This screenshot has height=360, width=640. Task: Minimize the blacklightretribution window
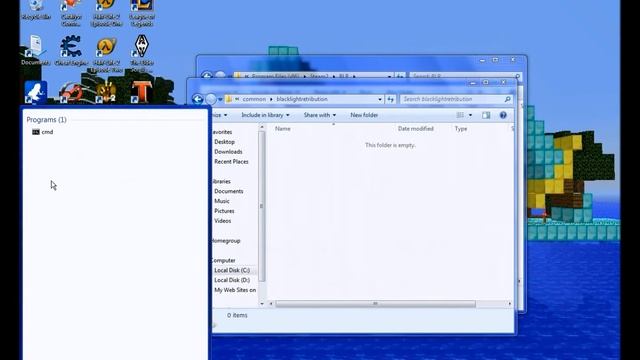(473, 82)
